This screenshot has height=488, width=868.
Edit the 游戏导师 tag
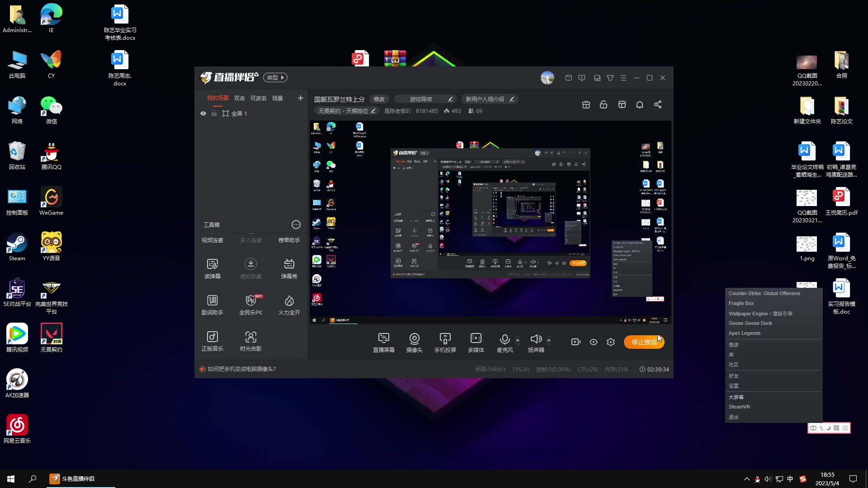pos(425,99)
